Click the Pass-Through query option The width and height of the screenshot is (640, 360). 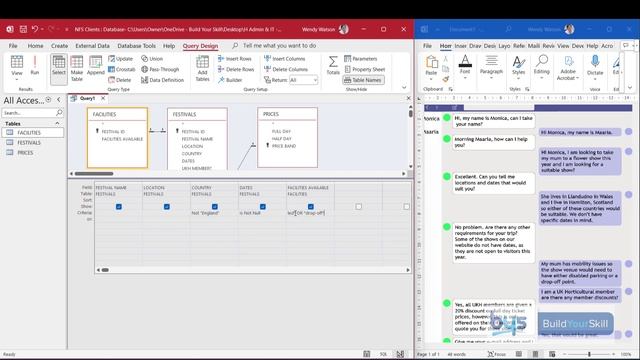click(160, 69)
